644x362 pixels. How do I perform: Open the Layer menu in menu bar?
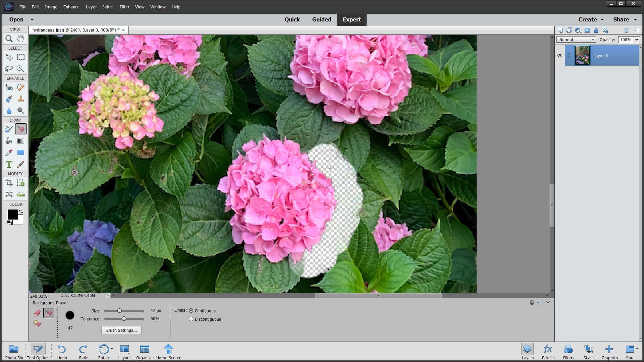tap(92, 7)
